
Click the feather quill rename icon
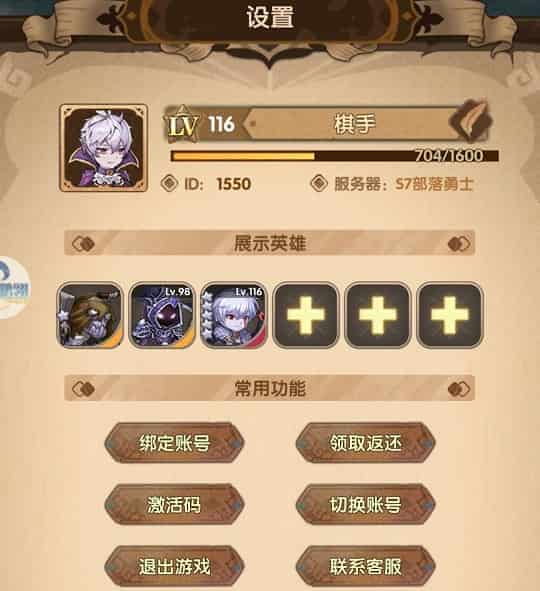click(471, 120)
